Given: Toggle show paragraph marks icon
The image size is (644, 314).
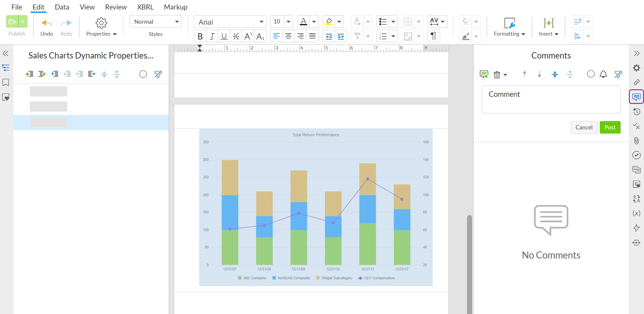Looking at the screenshot, I should point(433,36).
